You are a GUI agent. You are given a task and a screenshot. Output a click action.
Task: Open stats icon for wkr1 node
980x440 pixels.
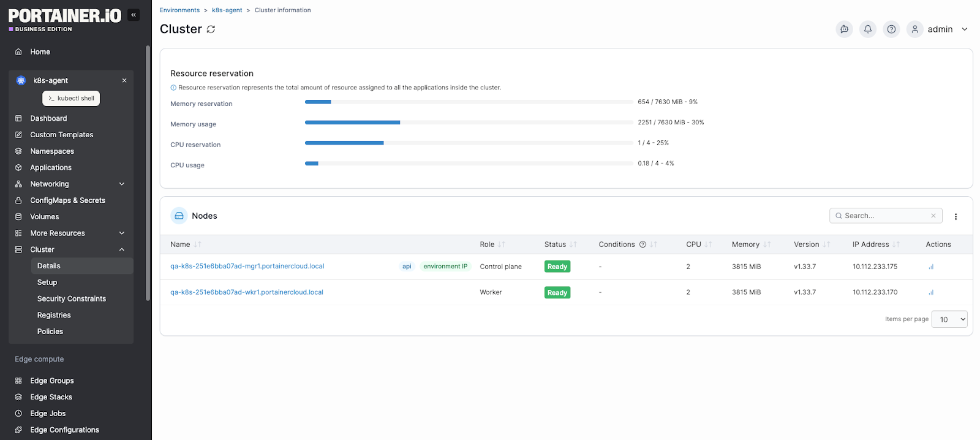(931, 292)
